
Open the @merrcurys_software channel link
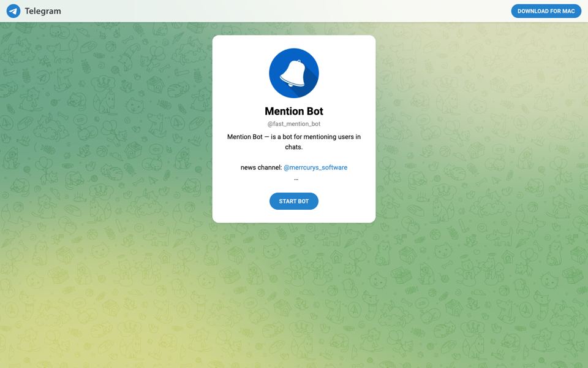coord(315,167)
